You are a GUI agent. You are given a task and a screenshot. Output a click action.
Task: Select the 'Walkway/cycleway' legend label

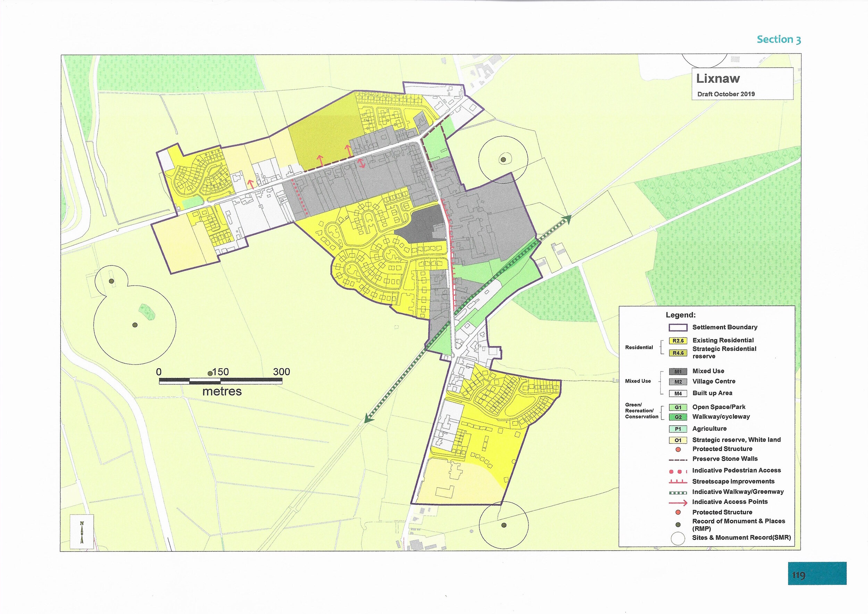[x=721, y=417]
